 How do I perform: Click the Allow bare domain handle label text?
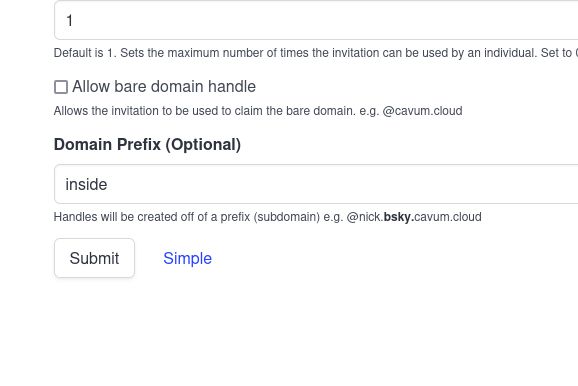tap(164, 87)
